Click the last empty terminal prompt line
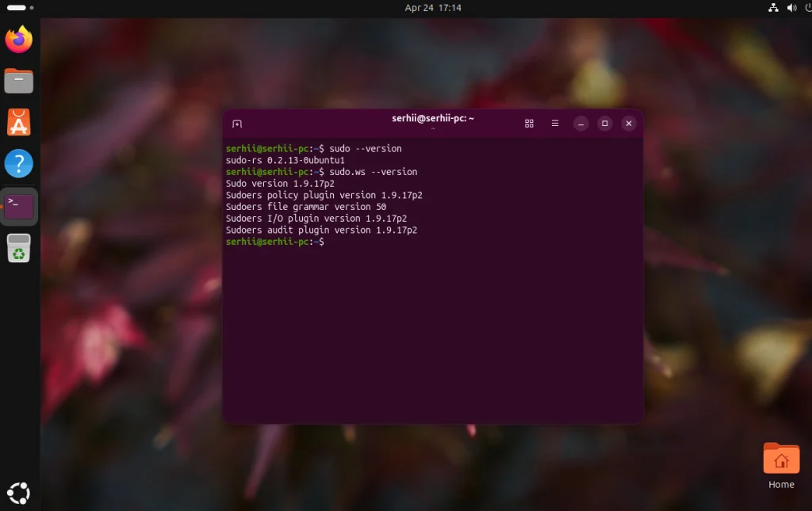Image resolution: width=812 pixels, height=511 pixels. pyautogui.click(x=275, y=242)
